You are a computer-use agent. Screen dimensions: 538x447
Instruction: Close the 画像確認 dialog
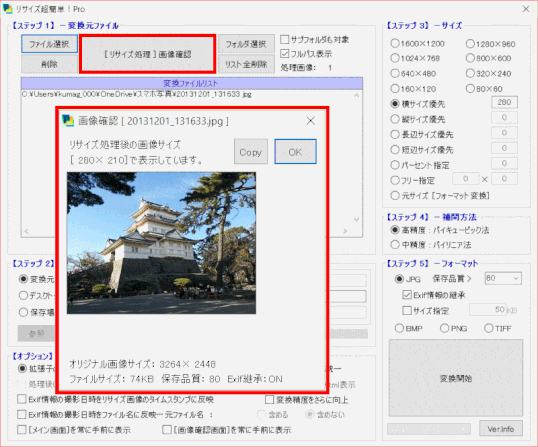(311, 121)
